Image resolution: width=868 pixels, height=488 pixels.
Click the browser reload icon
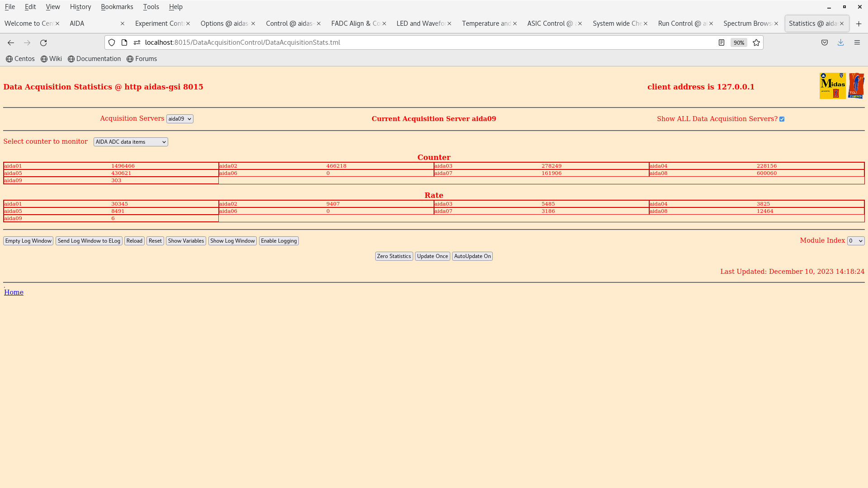43,42
